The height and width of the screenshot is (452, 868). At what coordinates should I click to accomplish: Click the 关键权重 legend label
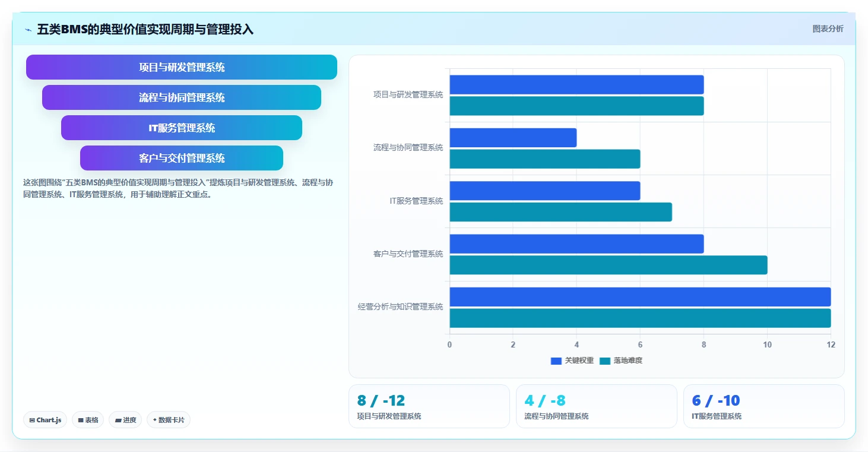[x=579, y=361]
